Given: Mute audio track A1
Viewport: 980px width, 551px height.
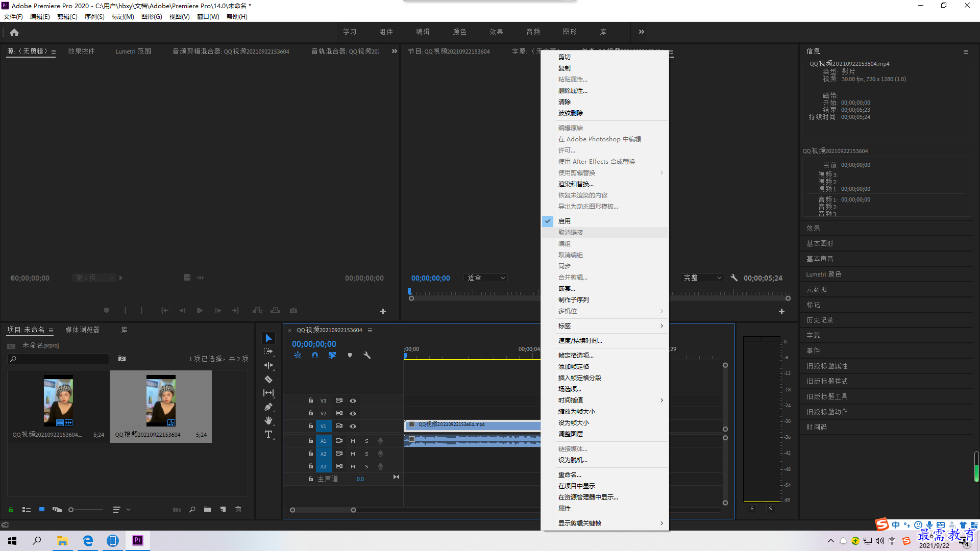Looking at the screenshot, I should [353, 441].
